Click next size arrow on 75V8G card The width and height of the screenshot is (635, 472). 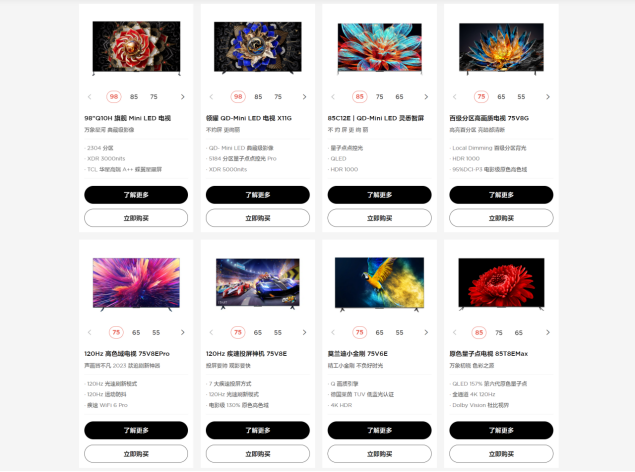[548, 97]
